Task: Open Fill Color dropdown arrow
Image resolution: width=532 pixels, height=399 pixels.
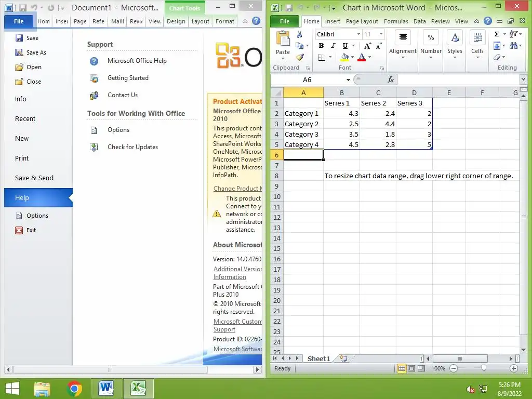Action: (353, 57)
